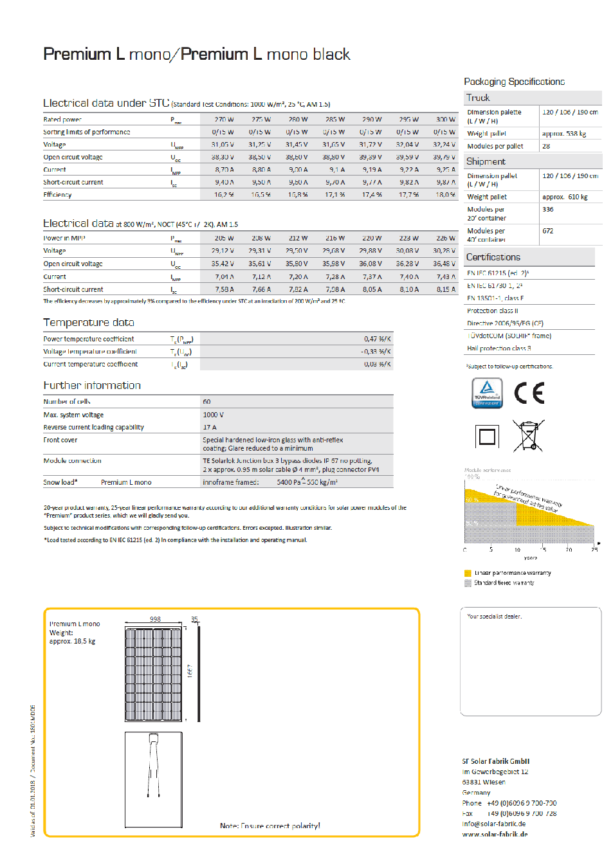Click the 'EN 13501-1, class E' certification entry

point(495,298)
